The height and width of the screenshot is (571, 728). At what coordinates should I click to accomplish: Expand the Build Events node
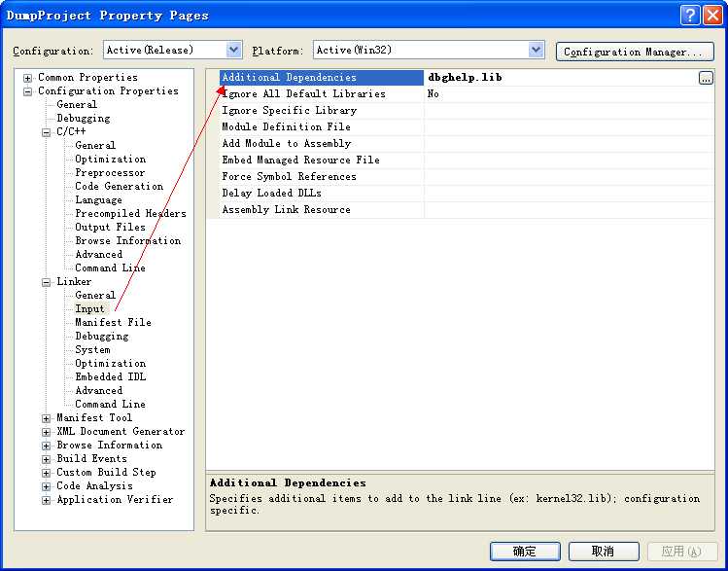46,459
